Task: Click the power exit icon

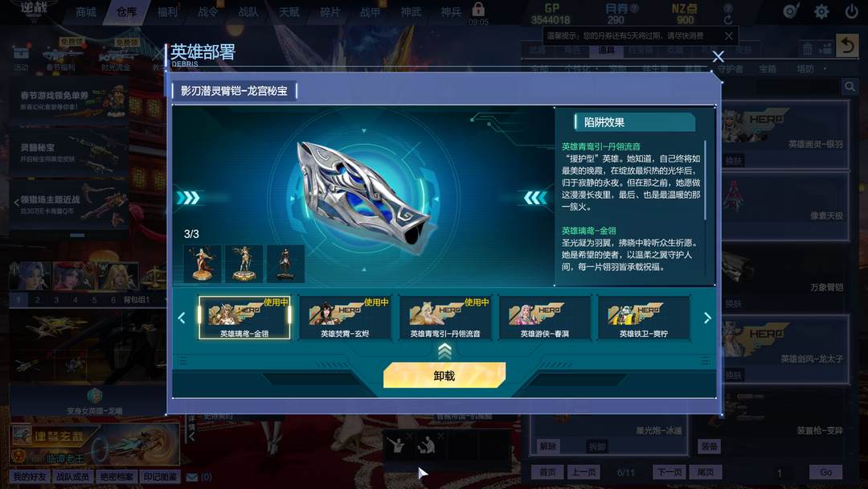Action: [x=851, y=11]
